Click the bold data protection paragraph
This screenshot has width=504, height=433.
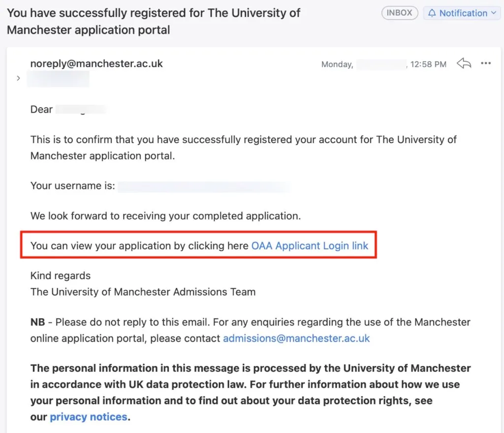[x=251, y=384]
